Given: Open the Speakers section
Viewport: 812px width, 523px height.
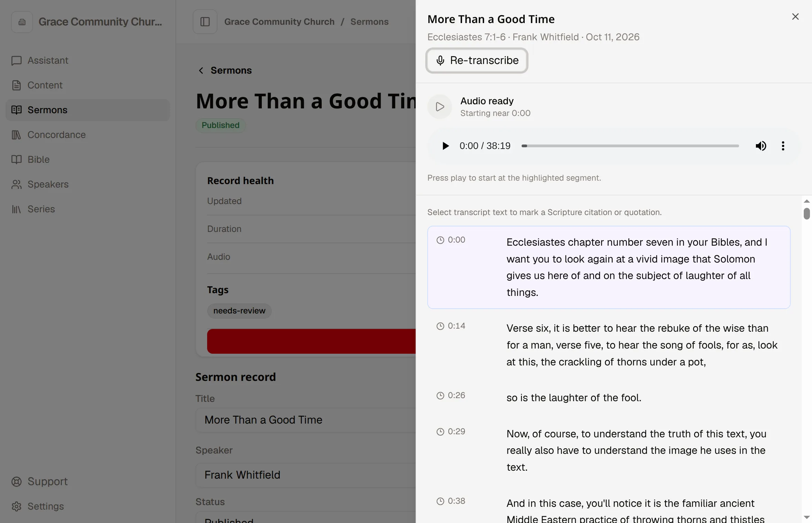Looking at the screenshot, I should pyautogui.click(x=88, y=184).
